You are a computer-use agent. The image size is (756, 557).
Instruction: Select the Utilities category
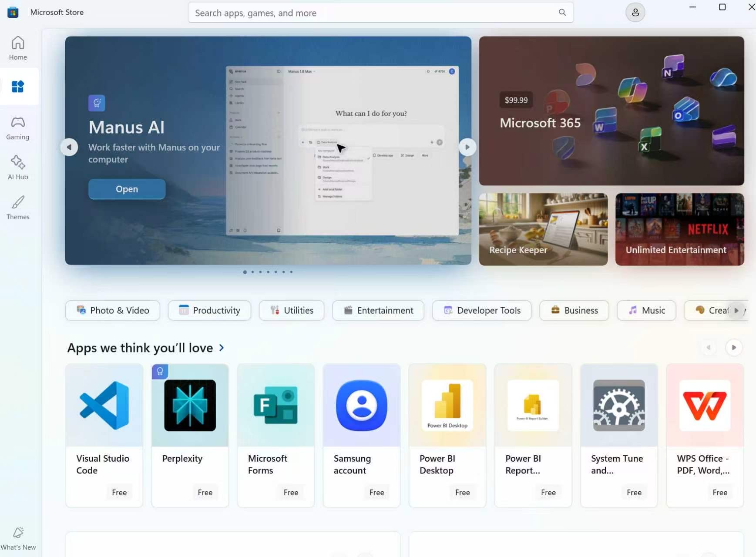[x=292, y=310]
